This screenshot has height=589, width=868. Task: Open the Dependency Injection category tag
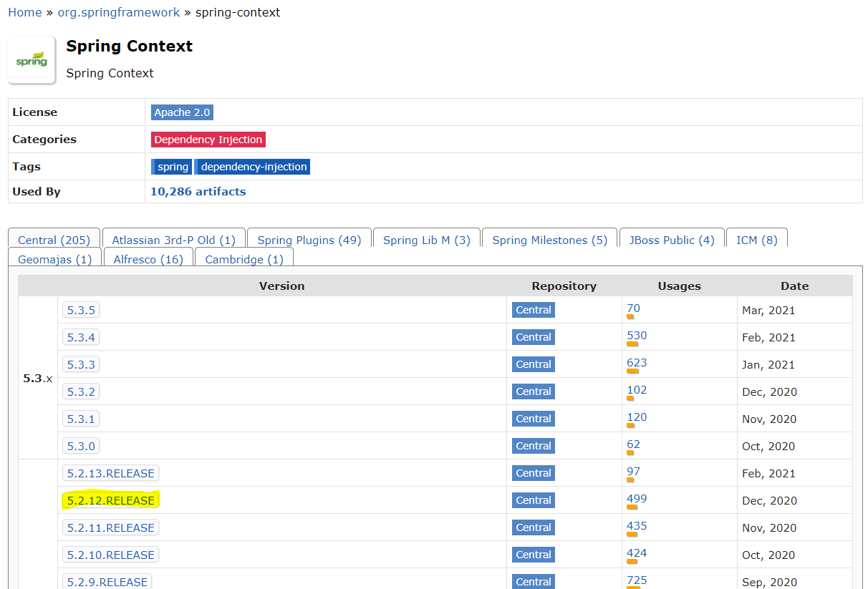(x=208, y=140)
